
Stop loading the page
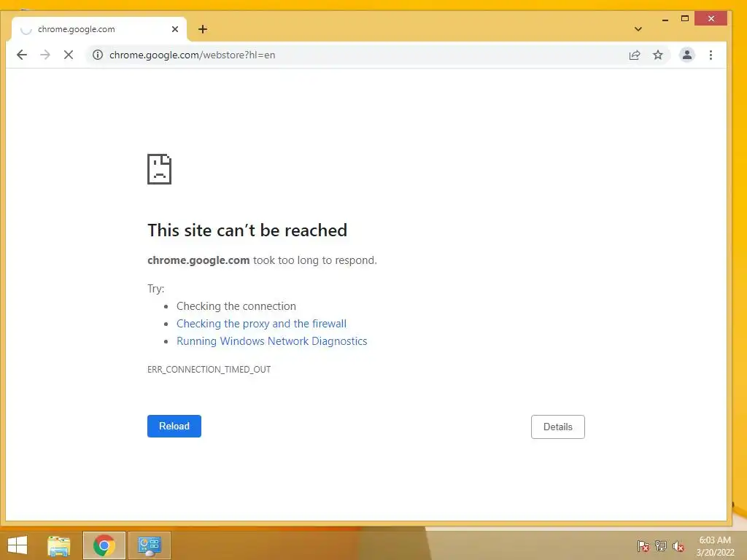(x=69, y=55)
